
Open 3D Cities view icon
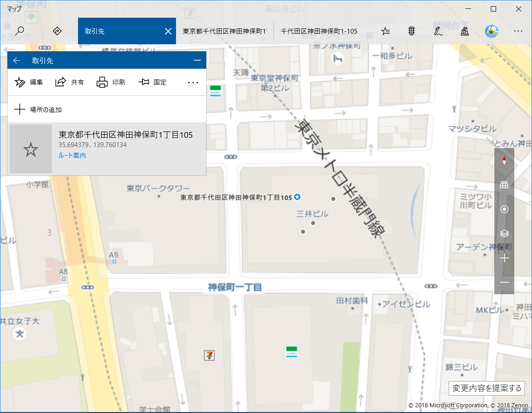pos(464,31)
